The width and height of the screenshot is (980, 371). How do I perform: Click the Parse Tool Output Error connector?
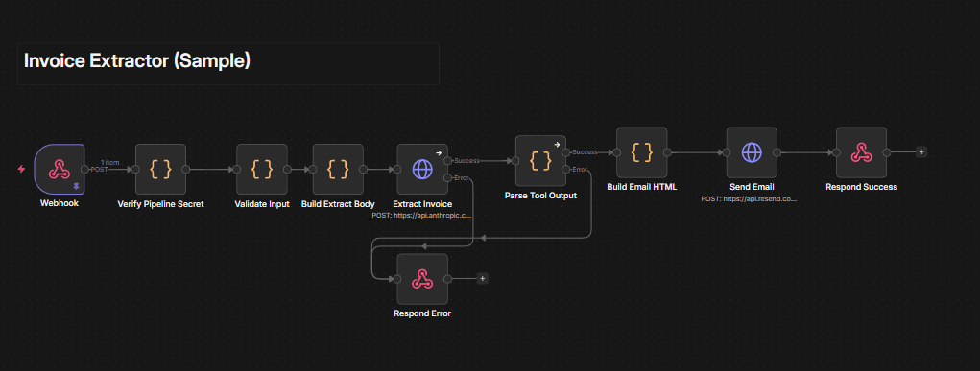(565, 169)
